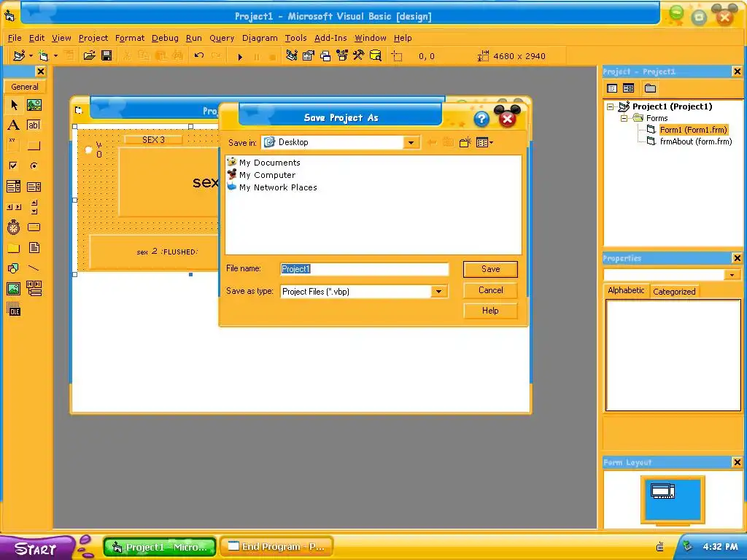
Task: Click the Open Project toolbar icon
Action: [89, 55]
